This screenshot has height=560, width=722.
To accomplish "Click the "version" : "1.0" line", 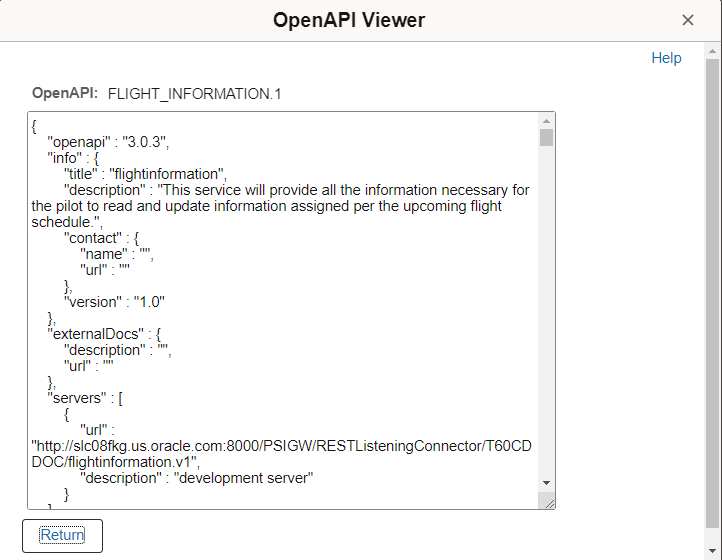I will [114, 302].
